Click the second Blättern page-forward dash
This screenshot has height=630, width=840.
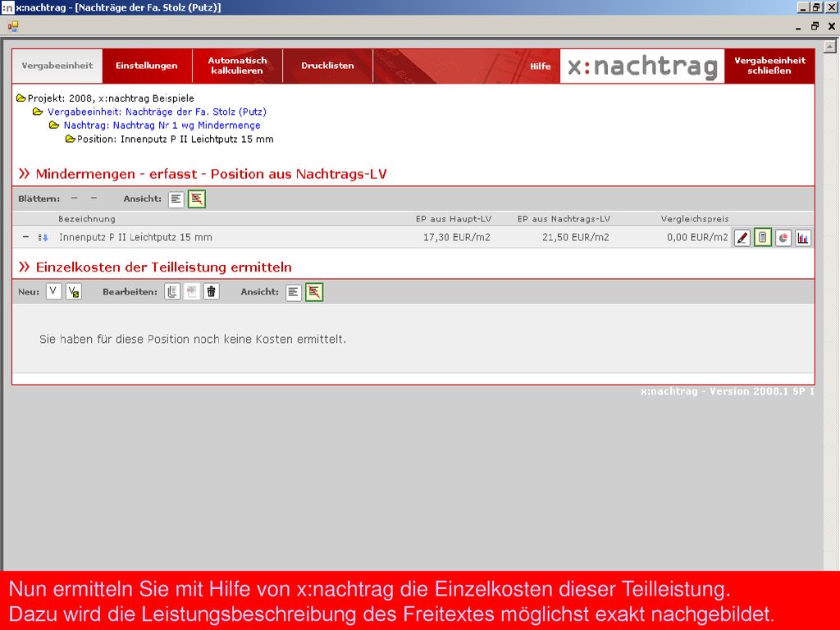coord(94,199)
